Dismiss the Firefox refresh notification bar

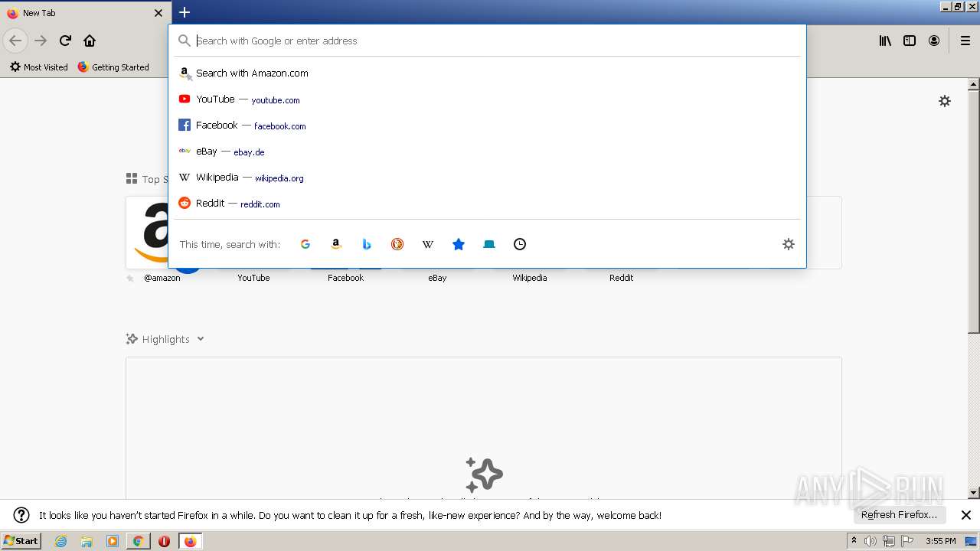pyautogui.click(x=966, y=515)
